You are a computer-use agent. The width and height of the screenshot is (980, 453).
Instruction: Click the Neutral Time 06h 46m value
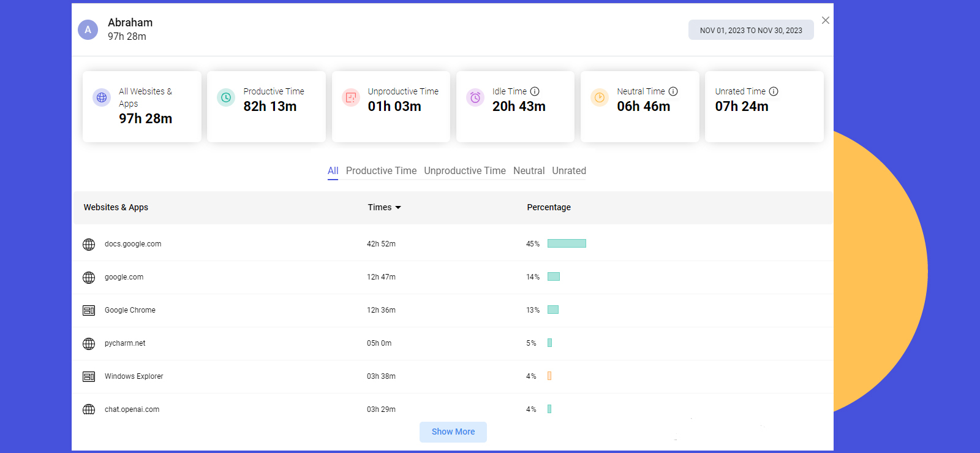[x=643, y=107]
